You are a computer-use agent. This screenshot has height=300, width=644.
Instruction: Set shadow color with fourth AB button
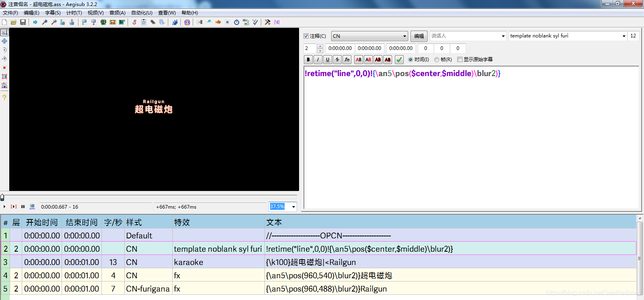(388, 60)
